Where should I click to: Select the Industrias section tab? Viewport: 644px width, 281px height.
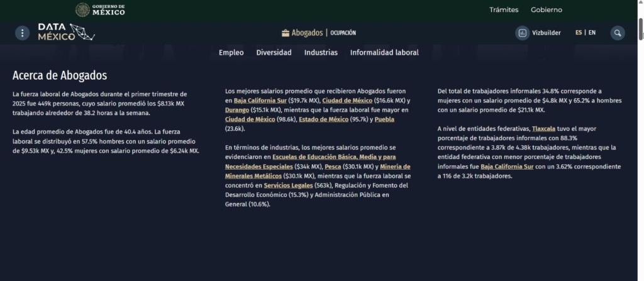[321, 53]
